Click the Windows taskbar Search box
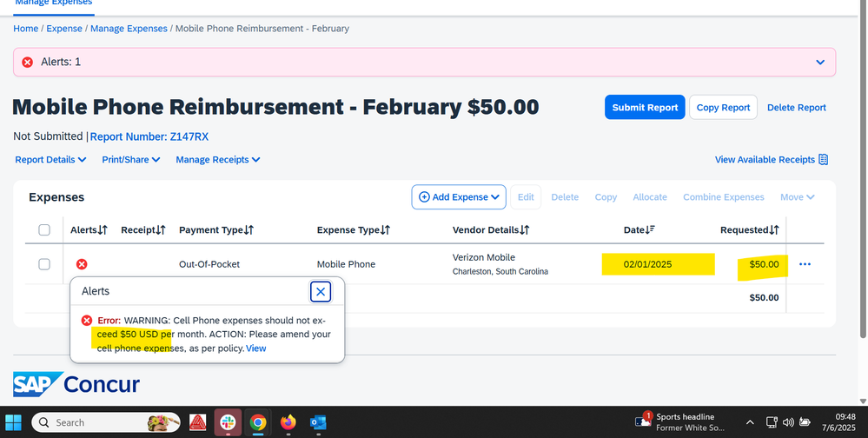Screen dimensions: 868x438 [106, 422]
